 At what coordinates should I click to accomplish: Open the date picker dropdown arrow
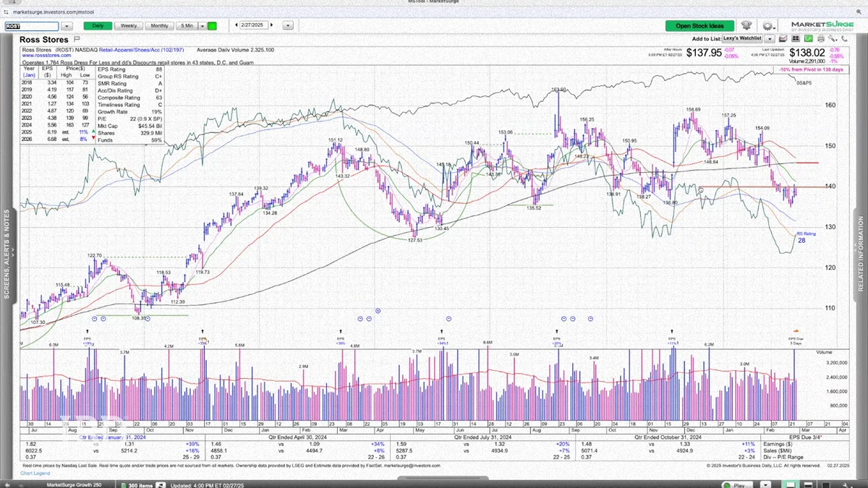pyautogui.click(x=288, y=26)
